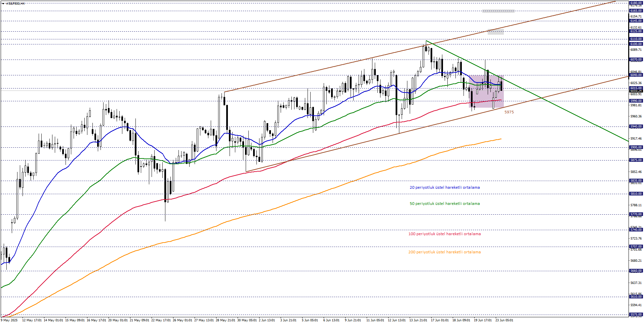This screenshot has height=324, width=644.
Task: Click the '27 May 13:01' time axis label
Action: [204, 320]
